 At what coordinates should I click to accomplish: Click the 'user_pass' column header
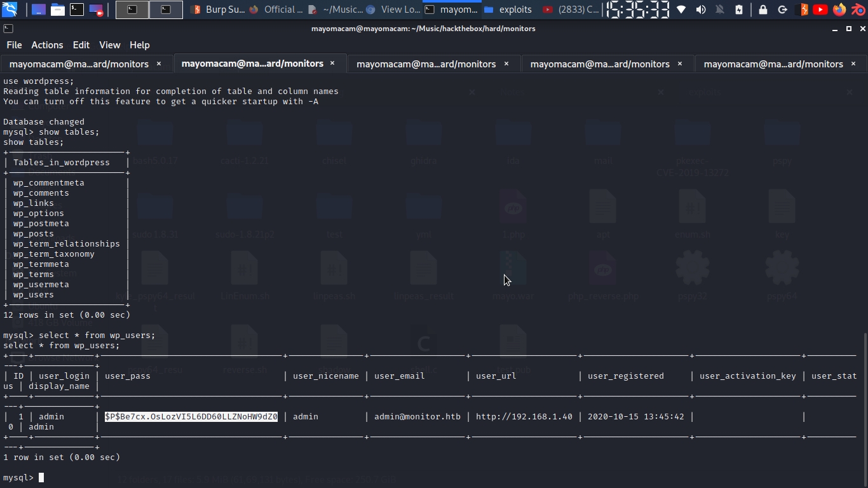(x=128, y=376)
